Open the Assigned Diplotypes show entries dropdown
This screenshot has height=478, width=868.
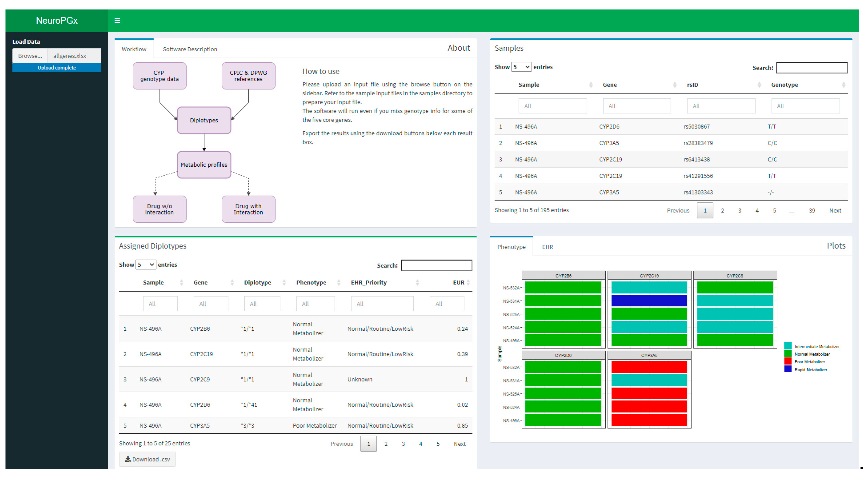146,265
